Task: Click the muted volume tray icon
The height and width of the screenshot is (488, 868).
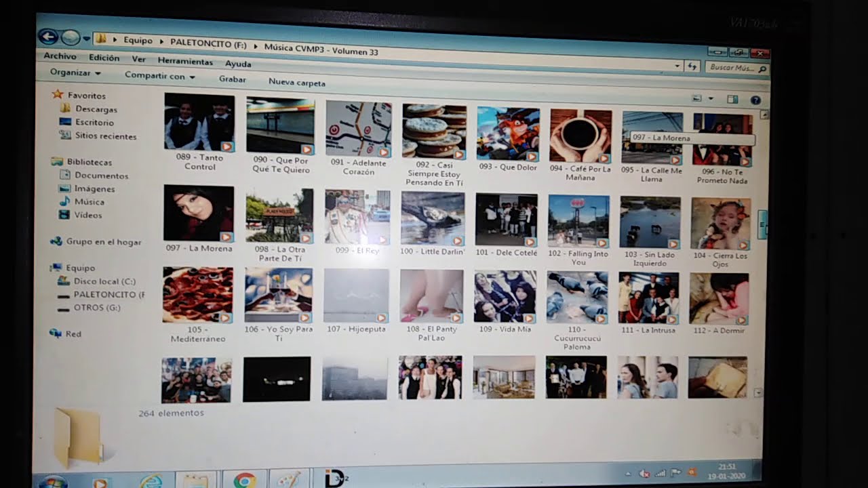Action: pos(644,473)
